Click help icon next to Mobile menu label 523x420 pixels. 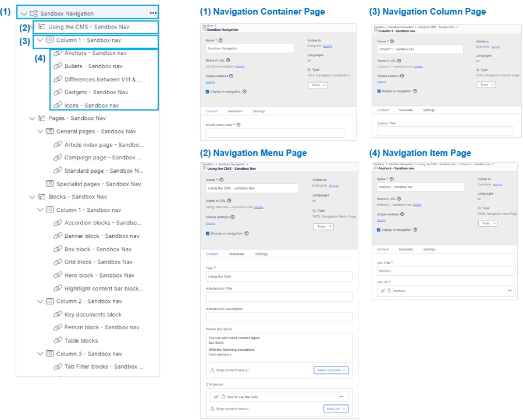[239, 124]
